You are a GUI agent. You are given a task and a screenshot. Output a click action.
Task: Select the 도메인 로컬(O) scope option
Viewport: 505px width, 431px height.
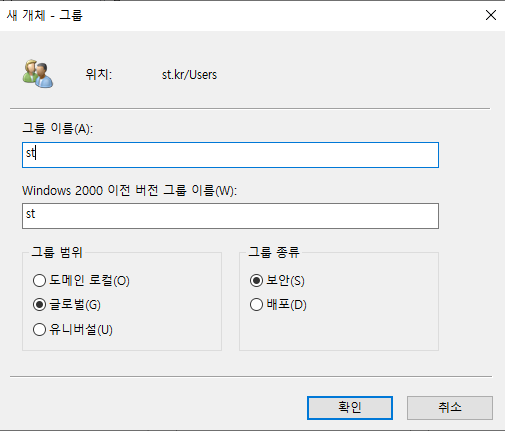81,280
